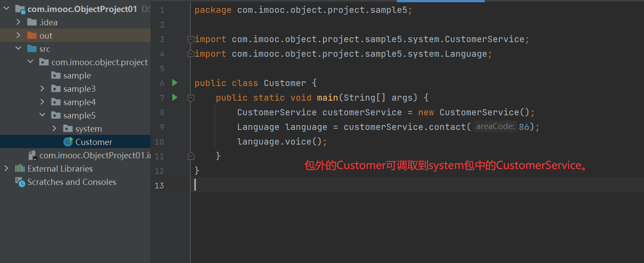Select sample4 package in project tree

(79, 102)
